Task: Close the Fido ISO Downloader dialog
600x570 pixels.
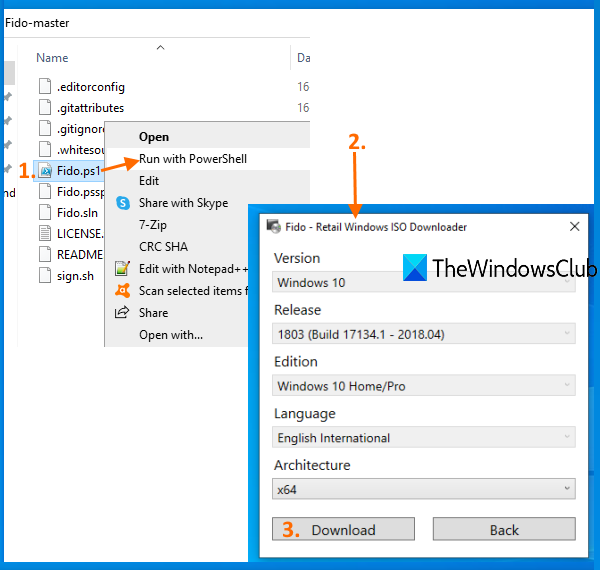Action: (x=574, y=226)
